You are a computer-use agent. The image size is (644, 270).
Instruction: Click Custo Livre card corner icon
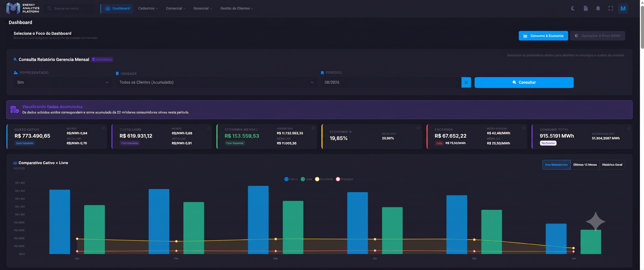point(208,128)
